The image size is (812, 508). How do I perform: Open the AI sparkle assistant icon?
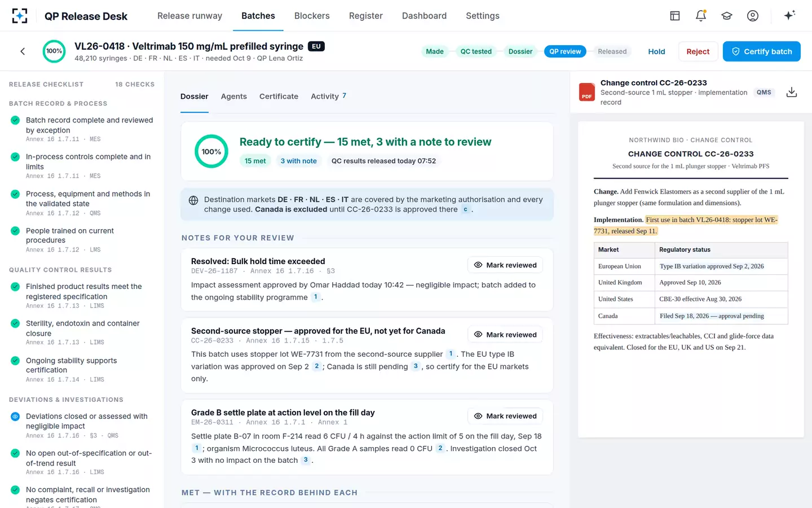point(789,15)
